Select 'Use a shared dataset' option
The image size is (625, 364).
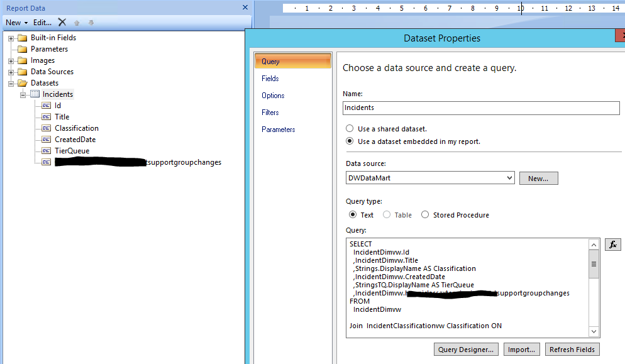click(350, 129)
